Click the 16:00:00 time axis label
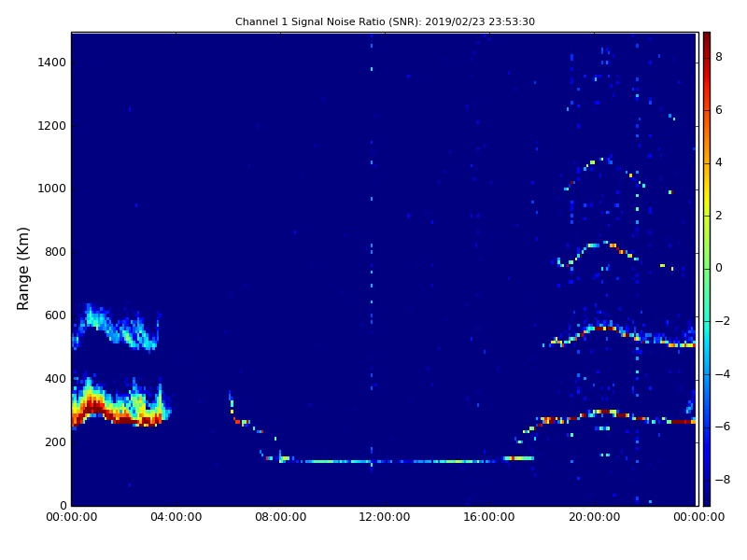Screen dimensions: 747x560 489,517
